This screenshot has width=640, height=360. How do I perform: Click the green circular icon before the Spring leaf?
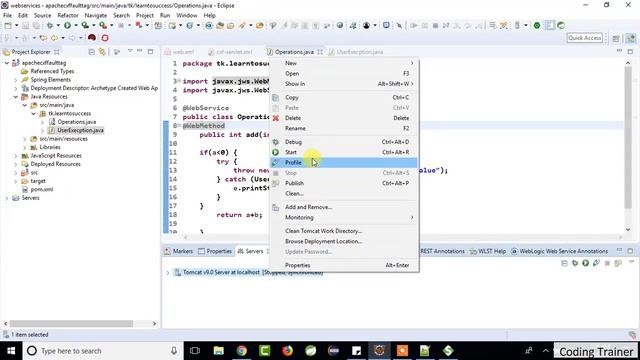pyautogui.click(x=537, y=25)
